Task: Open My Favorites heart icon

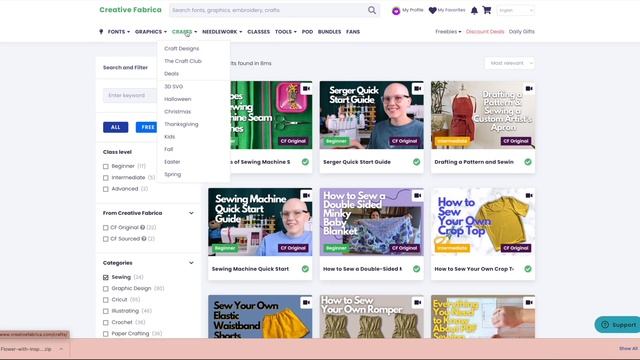Action: pos(432,11)
